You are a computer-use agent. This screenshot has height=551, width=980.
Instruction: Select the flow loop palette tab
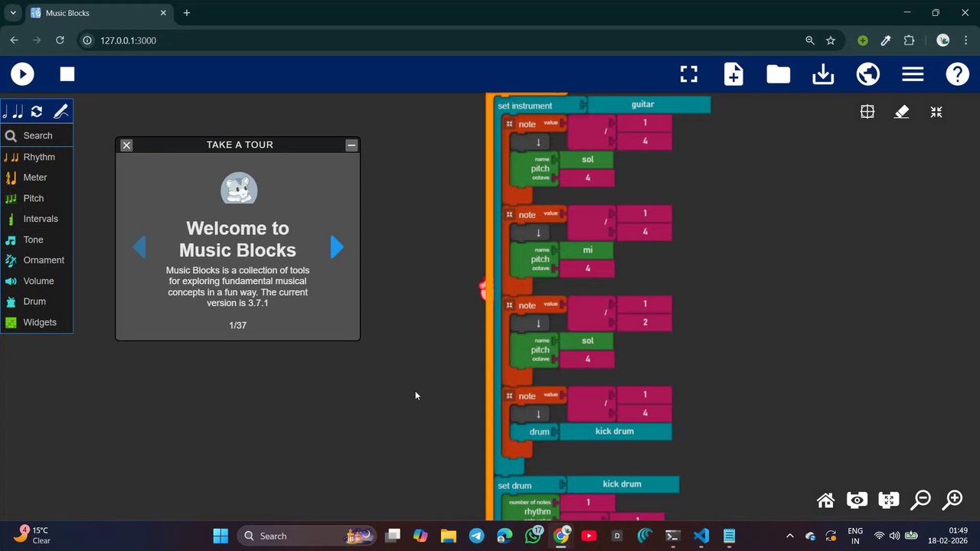click(36, 112)
